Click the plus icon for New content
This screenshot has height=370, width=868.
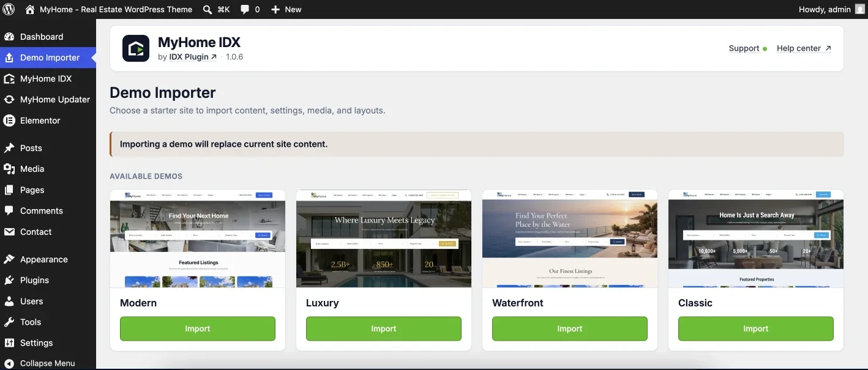[x=275, y=9]
